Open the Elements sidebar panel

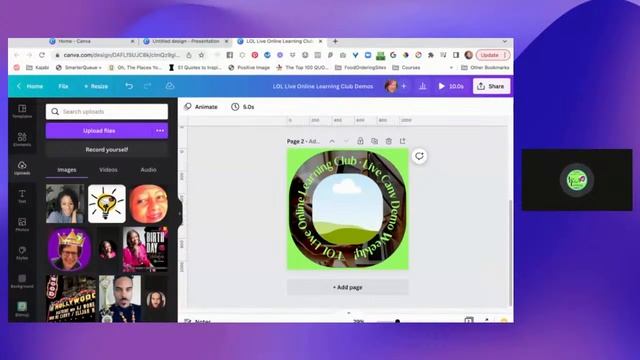pyautogui.click(x=22, y=139)
